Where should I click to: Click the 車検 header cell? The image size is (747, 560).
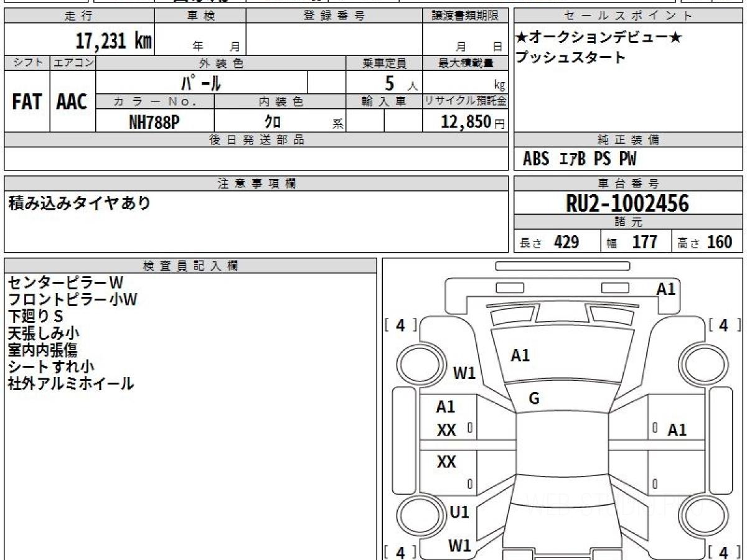click(200, 16)
